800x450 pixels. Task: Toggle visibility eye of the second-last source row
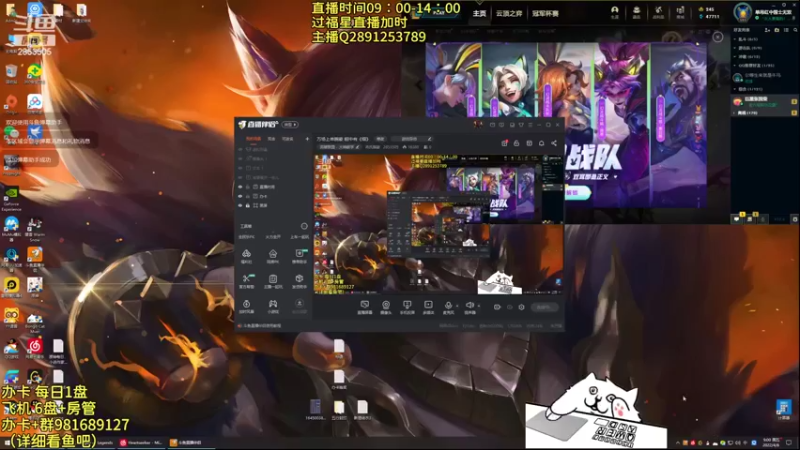(x=240, y=196)
